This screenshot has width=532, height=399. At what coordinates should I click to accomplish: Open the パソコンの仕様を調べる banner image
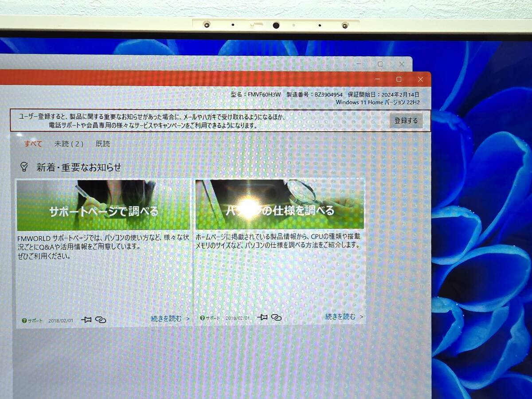point(280,204)
